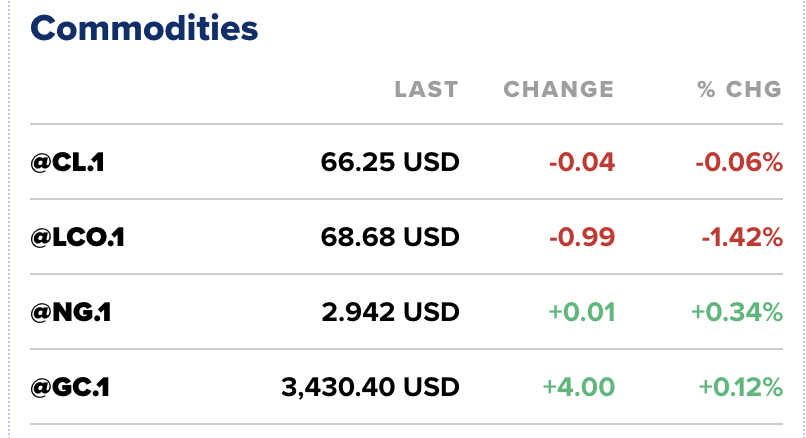Viewport: 806px width, 438px height.
Task: Open the Commodities section heading
Action: pyautogui.click(x=144, y=27)
